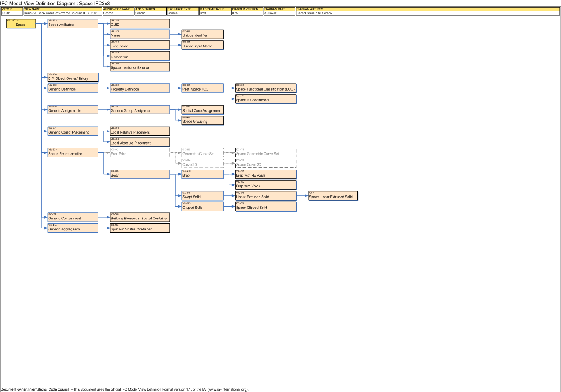
Task: Select the Long name box
Action: [x=140, y=45]
